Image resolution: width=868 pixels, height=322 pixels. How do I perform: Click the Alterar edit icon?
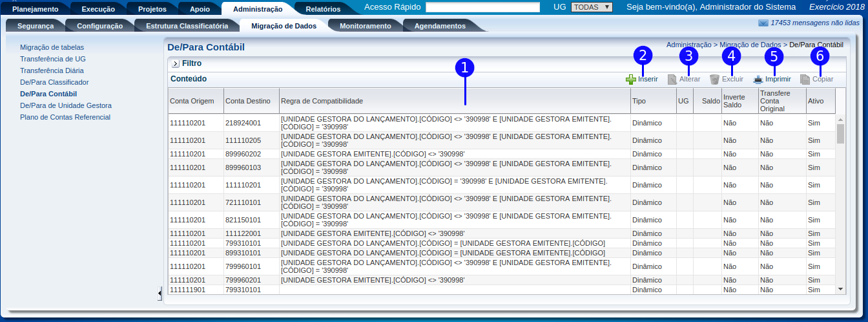(x=672, y=80)
